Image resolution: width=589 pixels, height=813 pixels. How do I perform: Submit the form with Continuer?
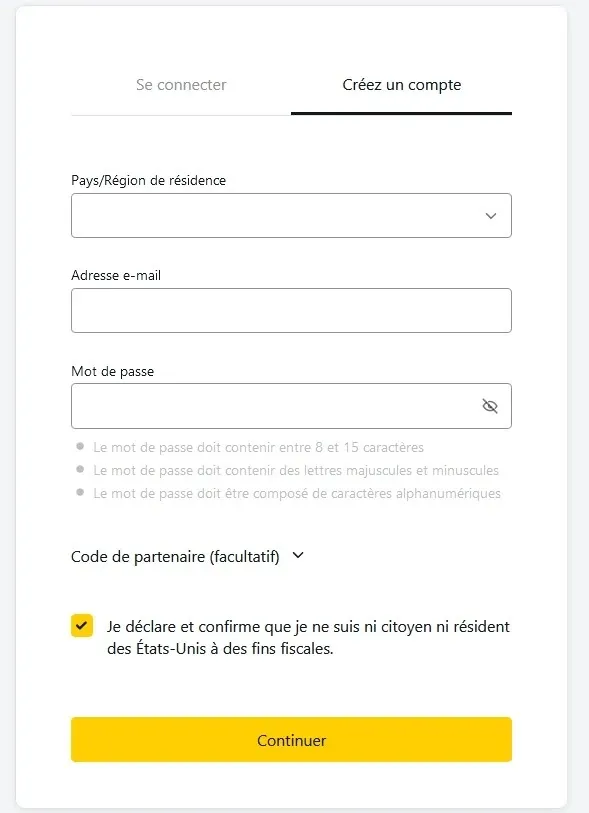coord(290,740)
